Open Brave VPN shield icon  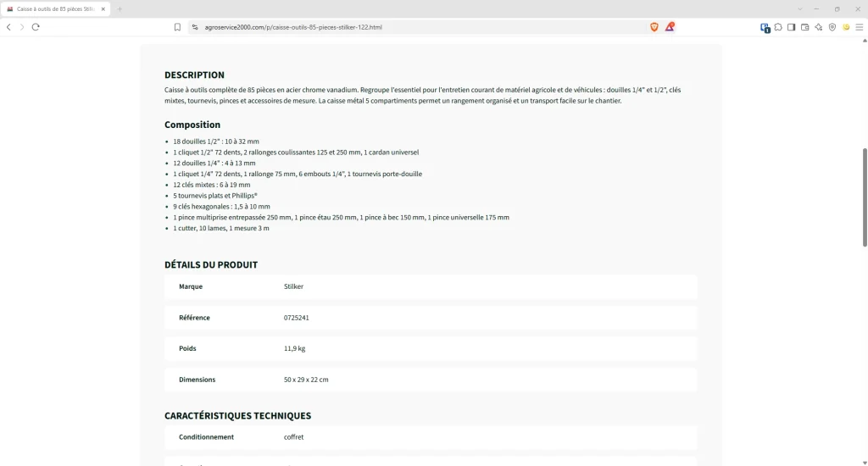pyautogui.click(x=832, y=27)
